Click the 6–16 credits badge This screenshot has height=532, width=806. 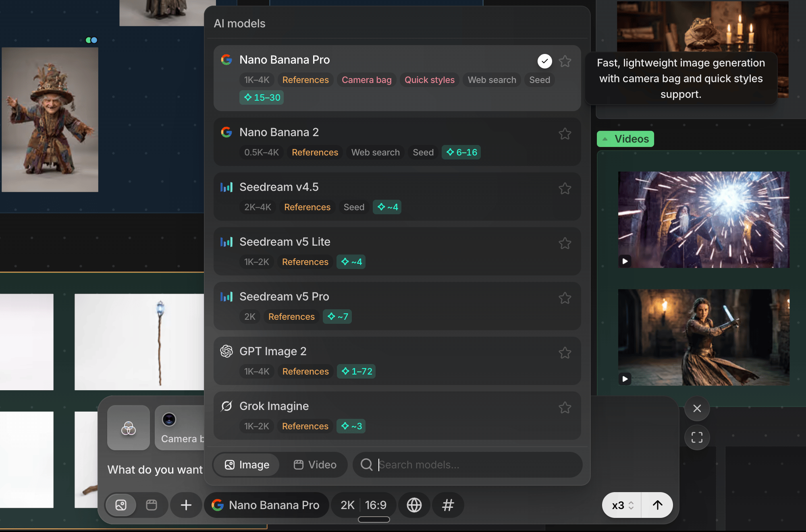[461, 152]
